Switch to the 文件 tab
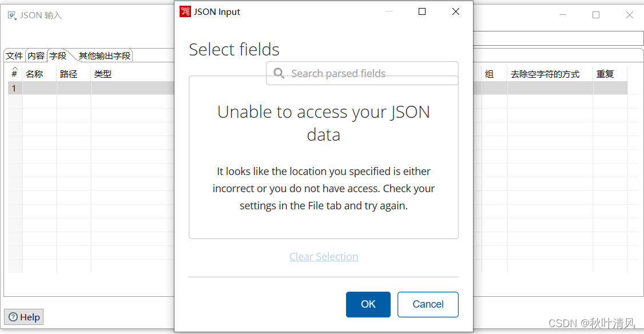This screenshot has width=644, height=334. click(14, 55)
